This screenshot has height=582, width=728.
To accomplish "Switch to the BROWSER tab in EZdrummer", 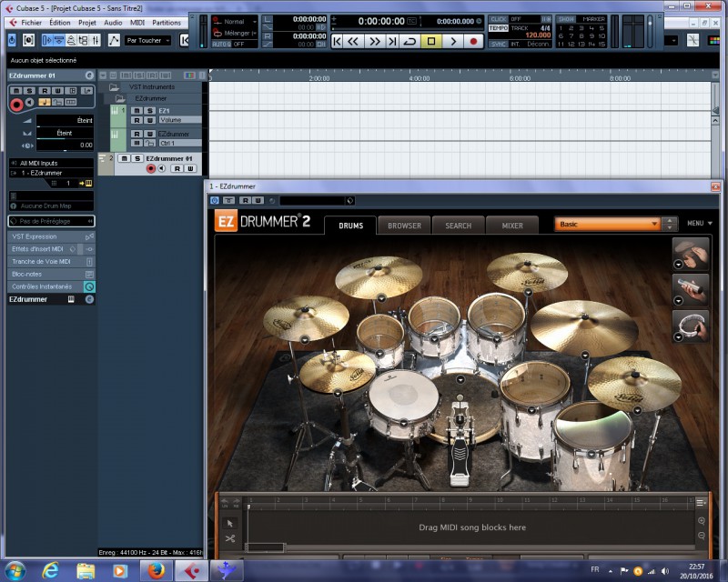I will [x=404, y=226].
